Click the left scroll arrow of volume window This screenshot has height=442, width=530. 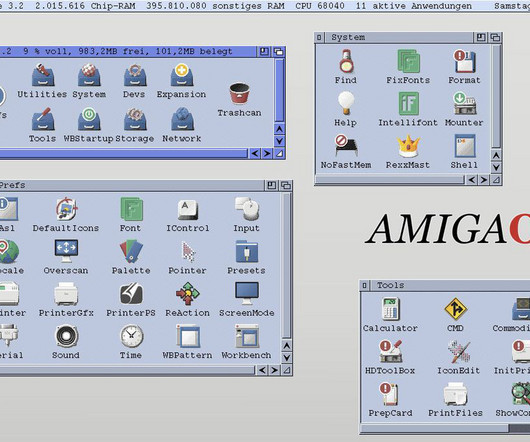255,153
